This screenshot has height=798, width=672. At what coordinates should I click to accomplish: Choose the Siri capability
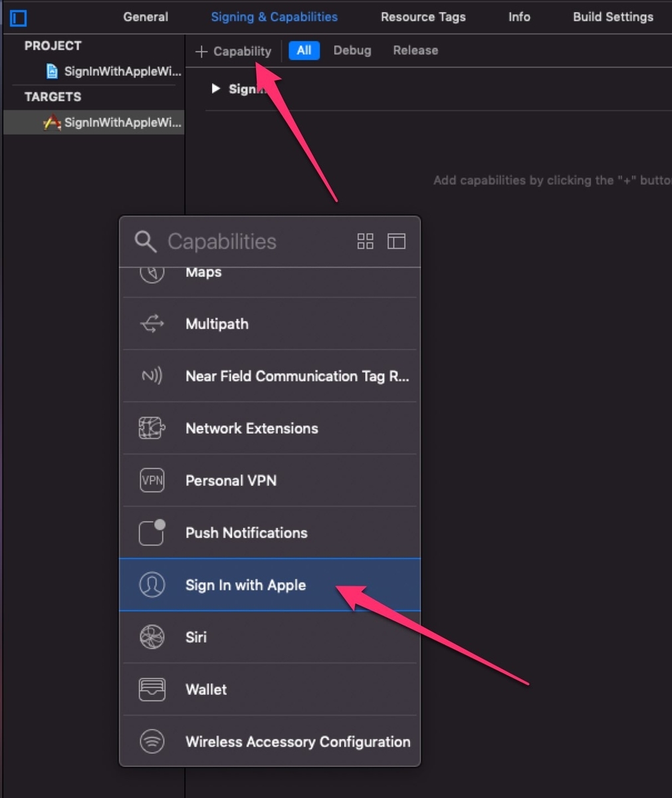(x=270, y=636)
